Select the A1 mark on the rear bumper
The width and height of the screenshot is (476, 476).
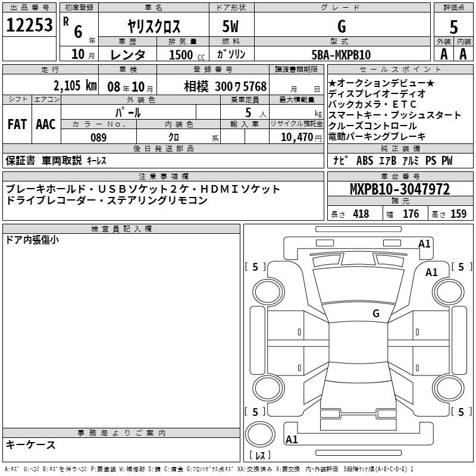point(292,439)
